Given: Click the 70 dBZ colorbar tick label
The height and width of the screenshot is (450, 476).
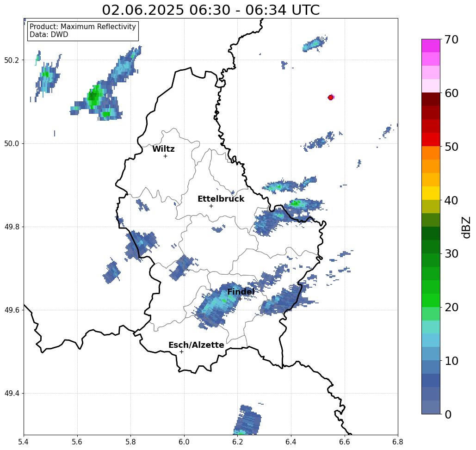Looking at the screenshot, I should [x=451, y=39].
